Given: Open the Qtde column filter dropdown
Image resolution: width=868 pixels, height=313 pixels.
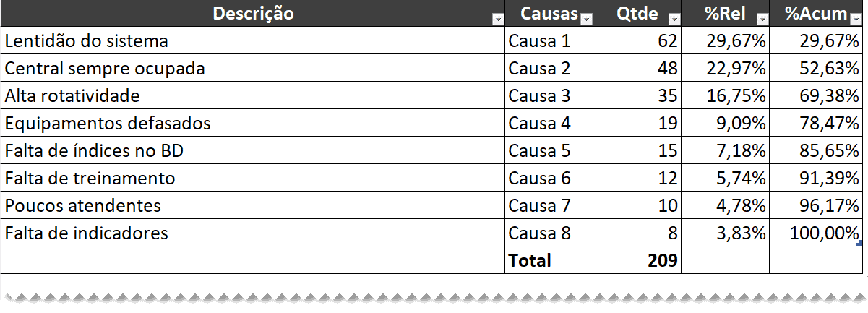Looking at the screenshot, I should pyautogui.click(x=674, y=19).
